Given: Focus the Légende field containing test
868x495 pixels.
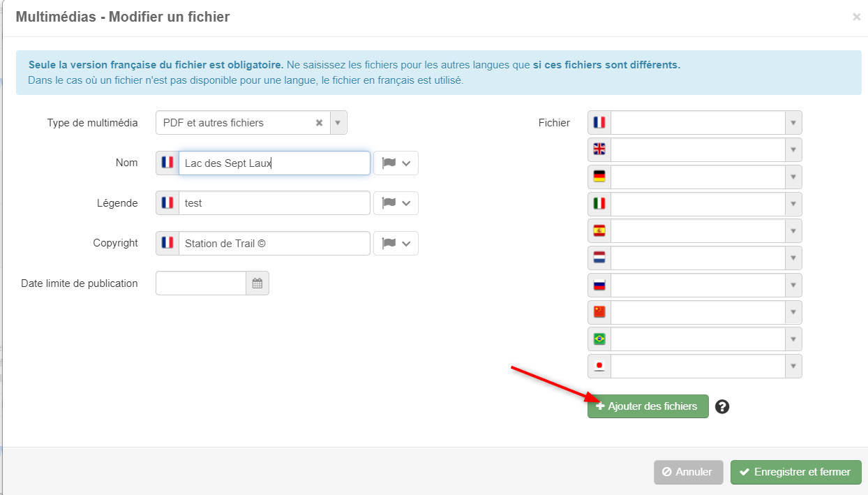Looking at the screenshot, I should point(274,203).
